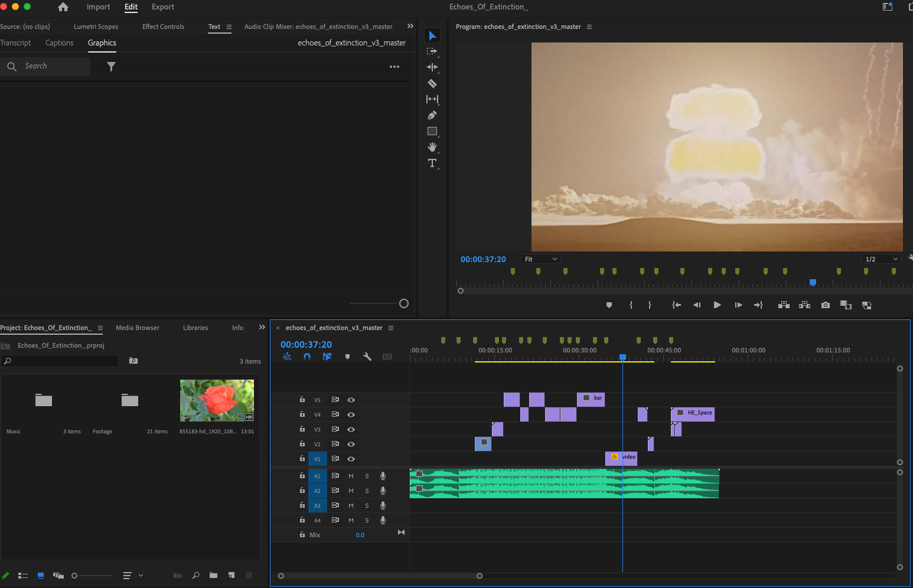913x588 pixels.
Task: Expand hidden panel tabs next to Info
Action: tap(262, 328)
